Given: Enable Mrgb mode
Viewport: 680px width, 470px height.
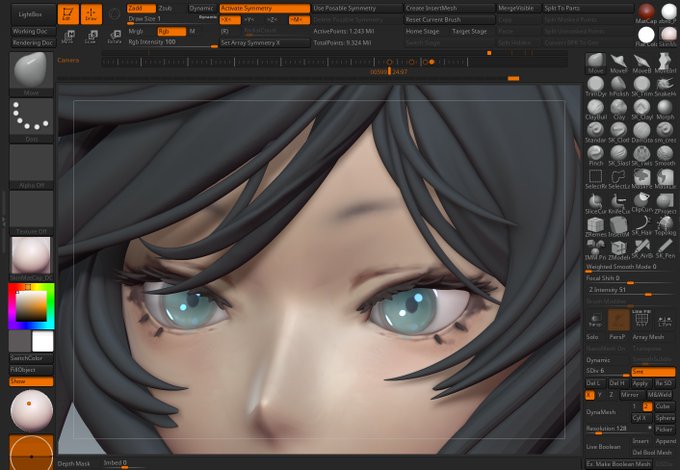Looking at the screenshot, I should coord(136,31).
